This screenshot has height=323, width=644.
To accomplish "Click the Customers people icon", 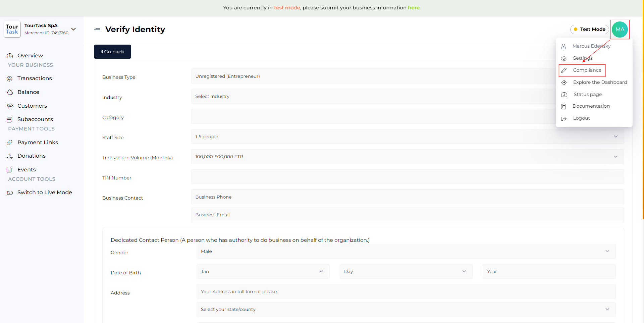I will [x=10, y=106].
